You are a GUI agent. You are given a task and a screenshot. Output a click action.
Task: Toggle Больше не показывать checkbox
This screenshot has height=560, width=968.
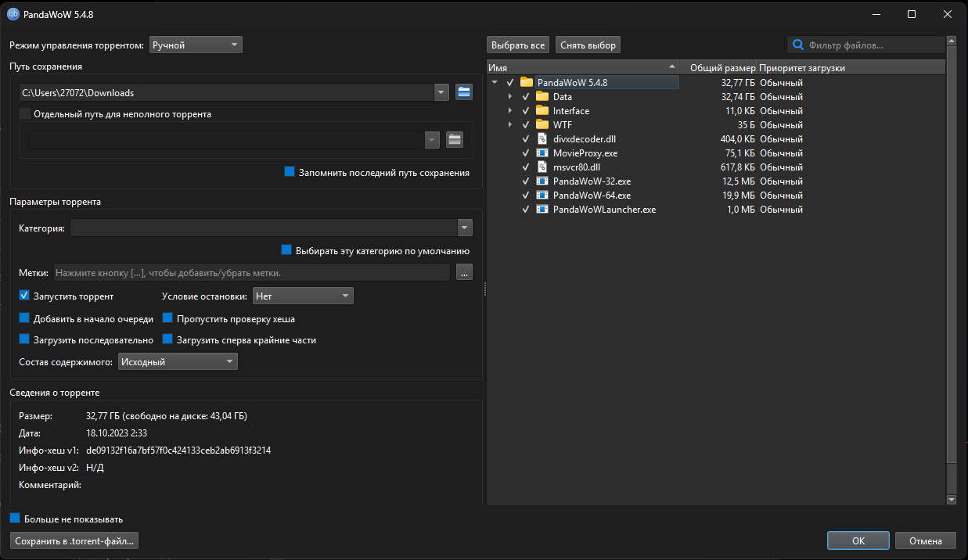click(x=15, y=519)
